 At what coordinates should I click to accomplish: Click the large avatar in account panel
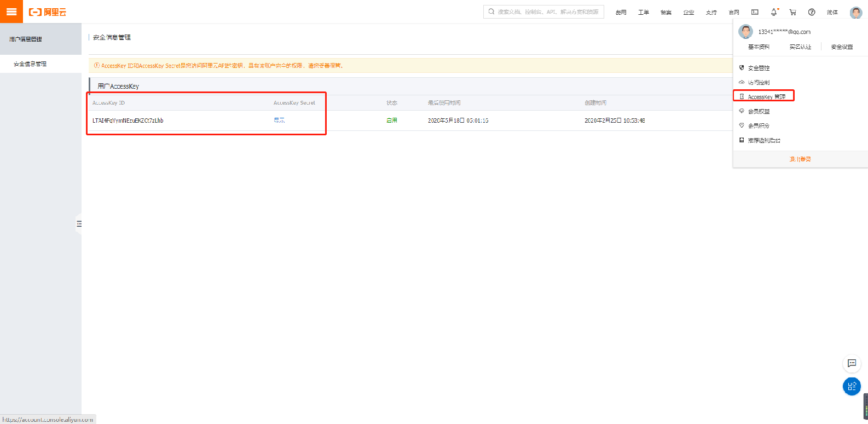coord(745,31)
